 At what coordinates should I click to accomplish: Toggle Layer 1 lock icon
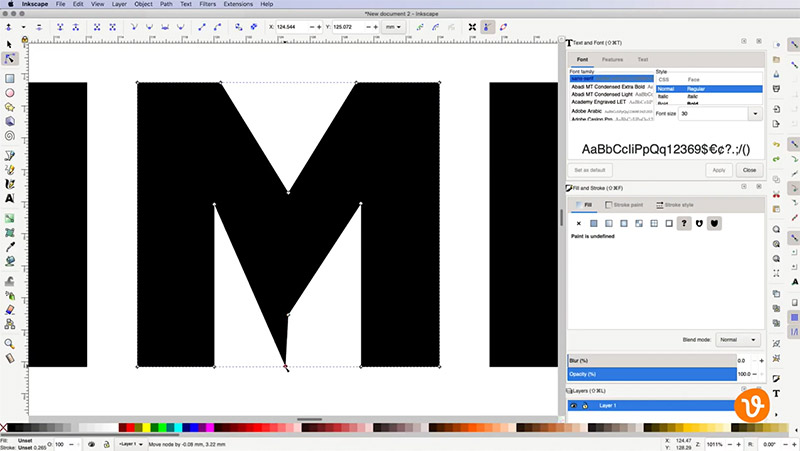tap(585, 406)
